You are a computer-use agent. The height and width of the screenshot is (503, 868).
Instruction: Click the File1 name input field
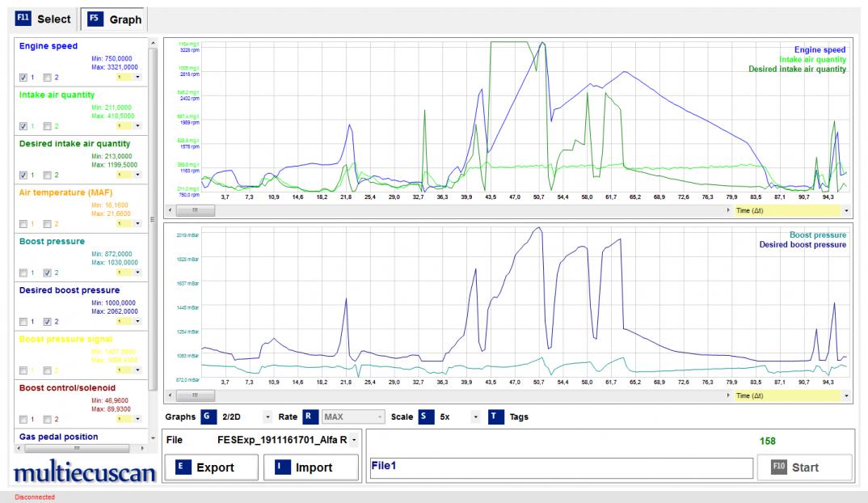558,467
